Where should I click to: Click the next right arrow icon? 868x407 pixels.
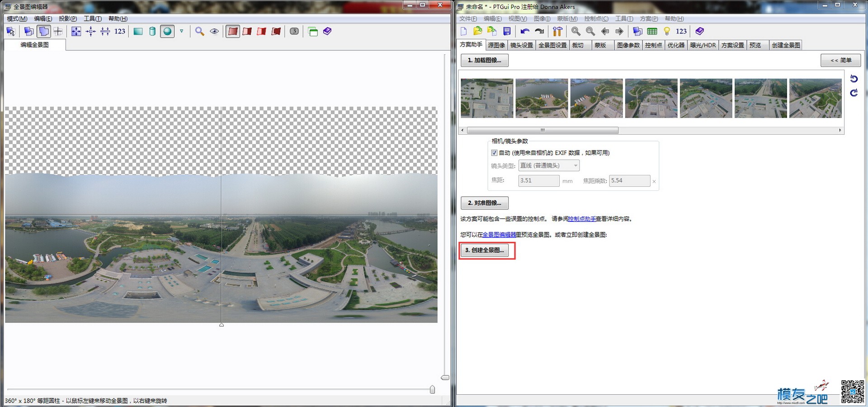point(619,31)
